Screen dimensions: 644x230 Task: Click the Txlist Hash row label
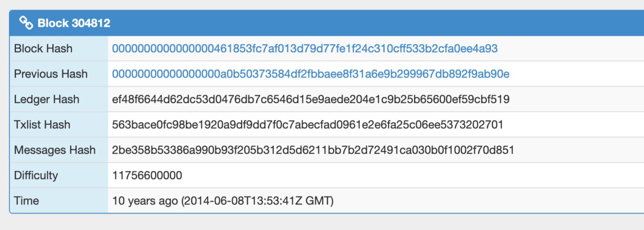[x=42, y=125]
